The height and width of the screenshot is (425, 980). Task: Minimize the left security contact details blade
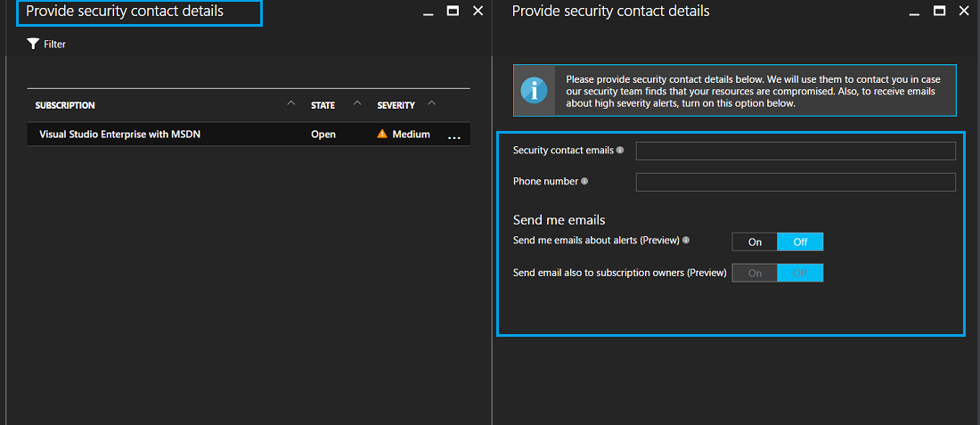pyautogui.click(x=429, y=12)
